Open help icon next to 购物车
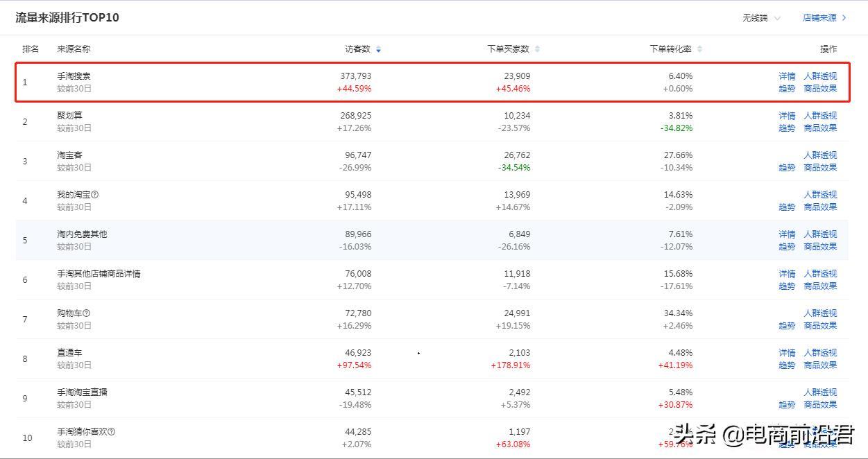This screenshot has height=459, width=868. tap(87, 313)
